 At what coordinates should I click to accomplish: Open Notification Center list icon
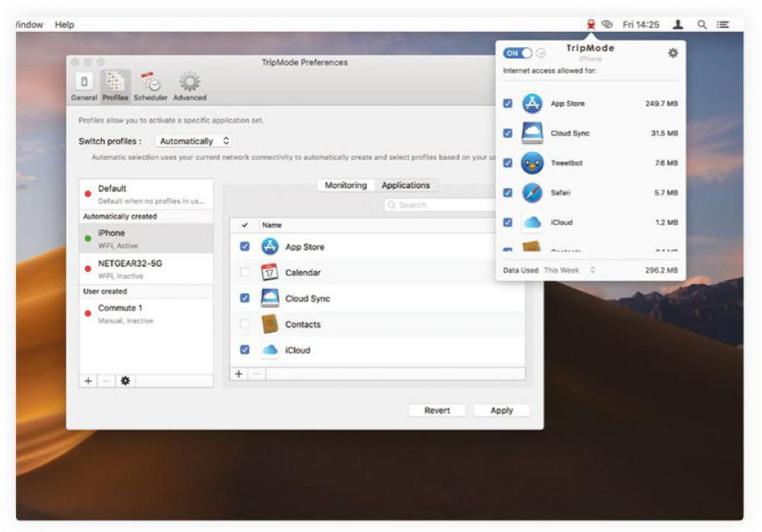(x=722, y=24)
